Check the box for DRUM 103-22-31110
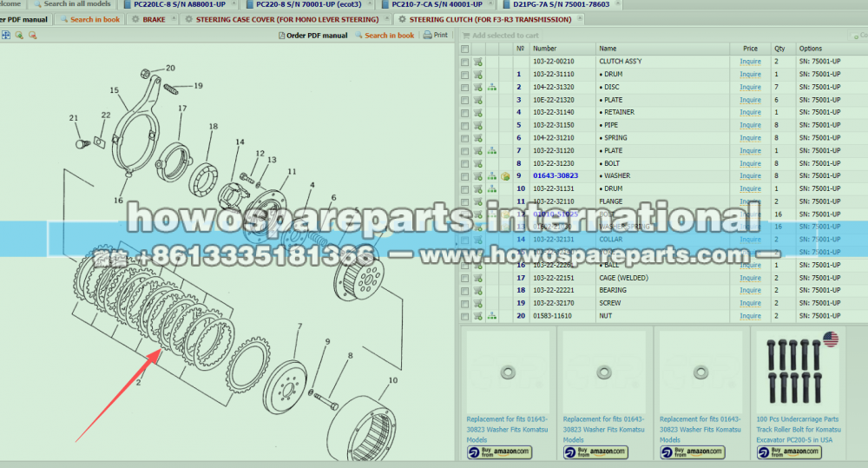The image size is (868, 468). pyautogui.click(x=465, y=75)
